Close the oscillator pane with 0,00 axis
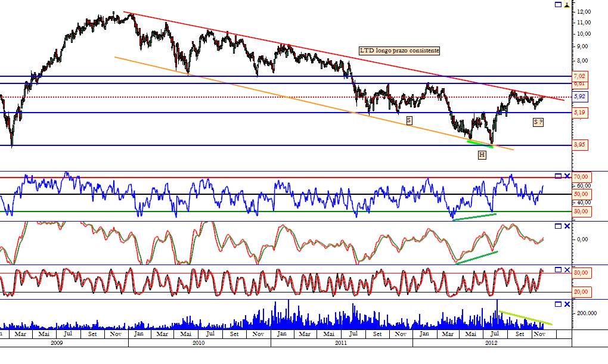This screenshot has width=608, height=364. (x=567, y=226)
